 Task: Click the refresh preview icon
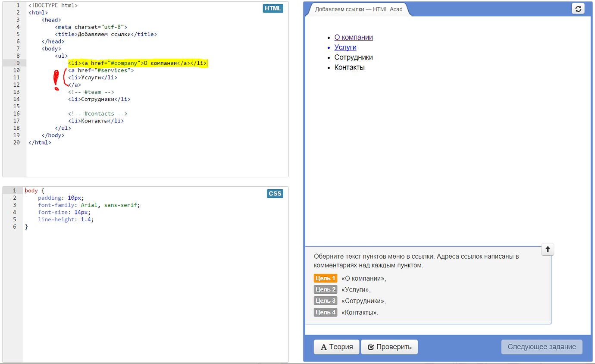coord(578,9)
